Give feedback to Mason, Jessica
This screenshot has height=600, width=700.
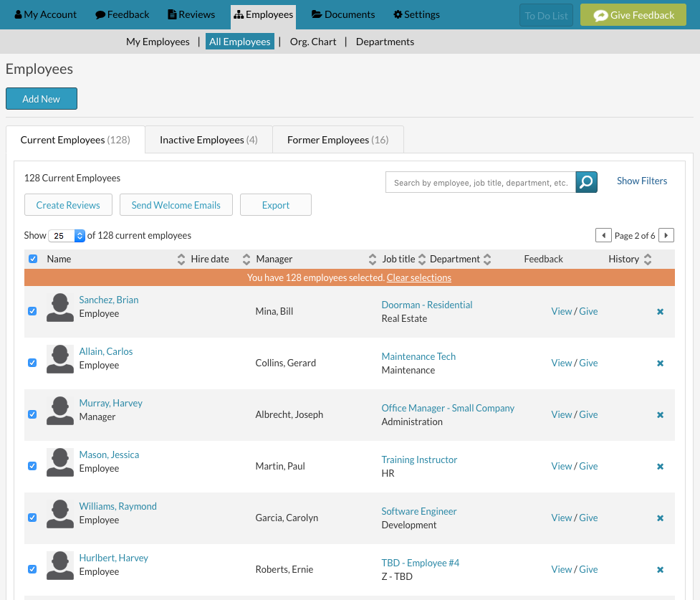point(588,466)
